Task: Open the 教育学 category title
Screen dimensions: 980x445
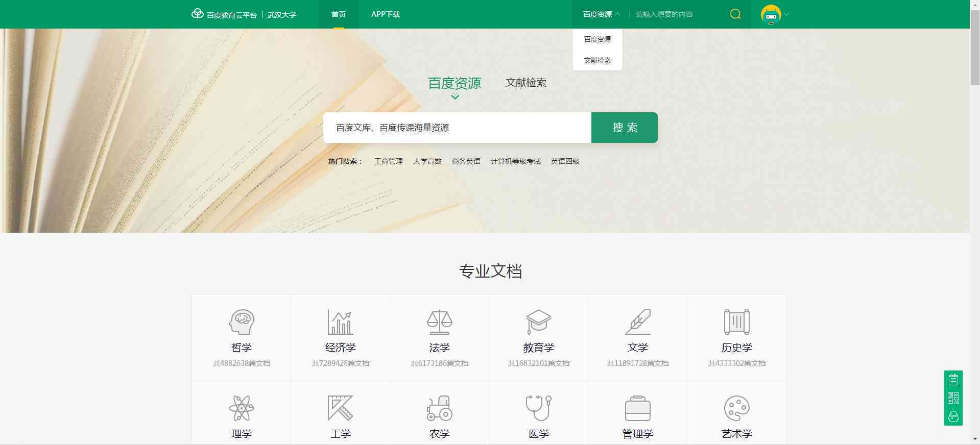Action: (x=538, y=348)
